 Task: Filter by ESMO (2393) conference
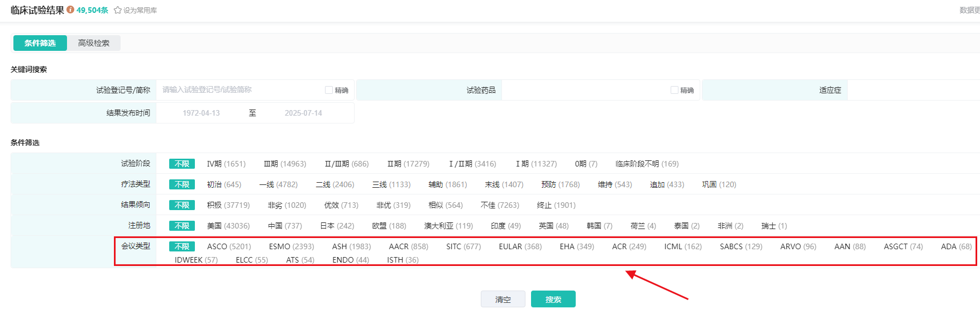point(291,246)
